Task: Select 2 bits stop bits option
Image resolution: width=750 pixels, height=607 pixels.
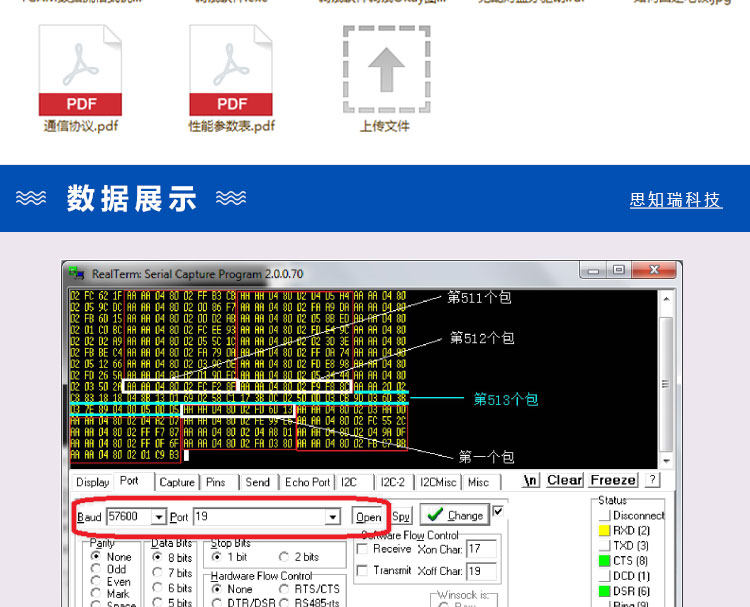Action: point(284,557)
